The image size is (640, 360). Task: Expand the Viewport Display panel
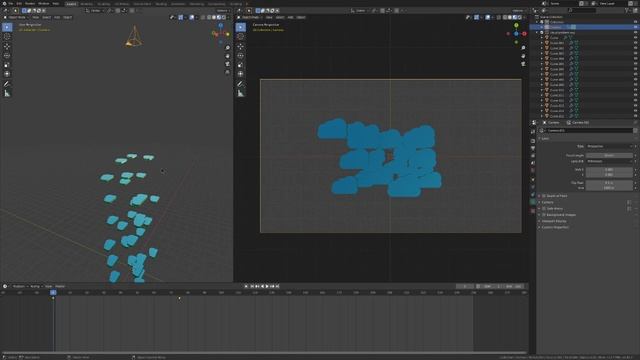(553, 221)
